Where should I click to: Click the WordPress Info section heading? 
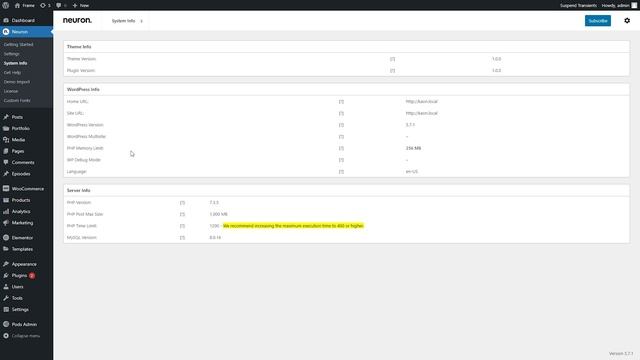point(83,89)
